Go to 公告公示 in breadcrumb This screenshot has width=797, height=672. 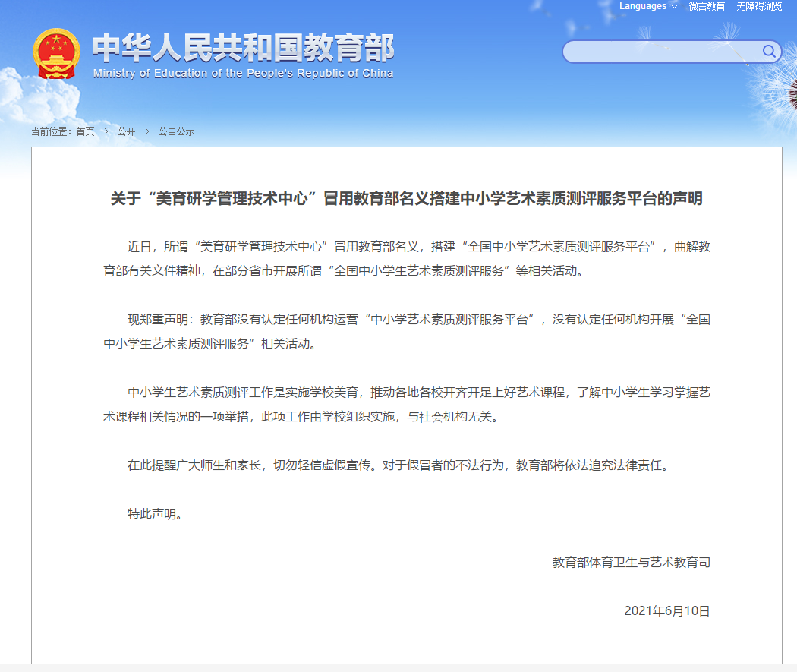coord(176,131)
